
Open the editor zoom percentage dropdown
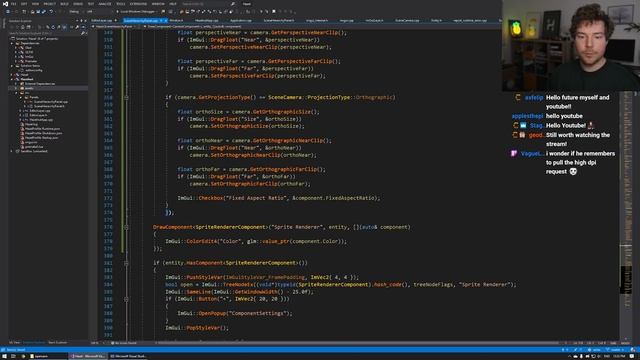pyautogui.click(x=96, y=343)
